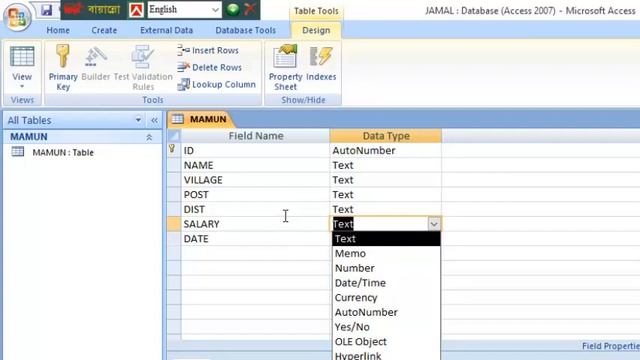Open All Tables navigation dropdown

138,120
